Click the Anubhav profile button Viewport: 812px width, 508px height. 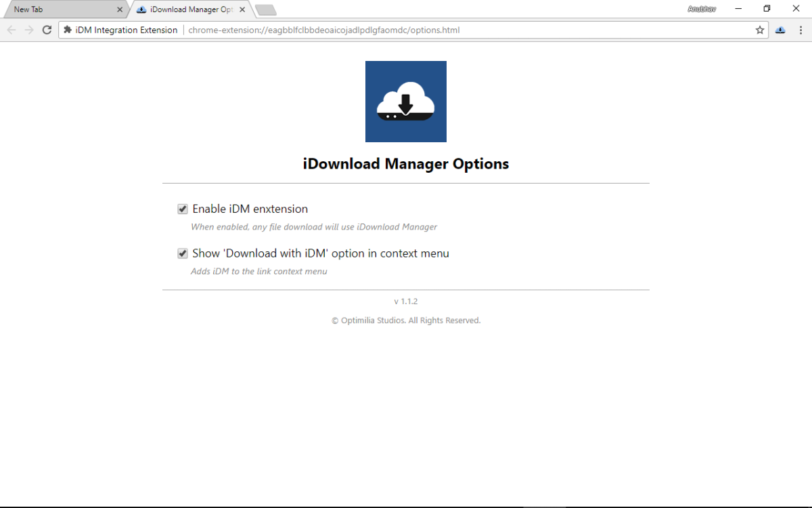tap(702, 9)
